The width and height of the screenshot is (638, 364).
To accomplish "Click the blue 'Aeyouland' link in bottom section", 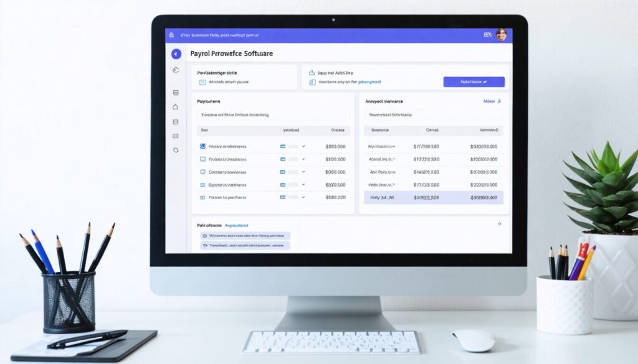I will coord(236,225).
